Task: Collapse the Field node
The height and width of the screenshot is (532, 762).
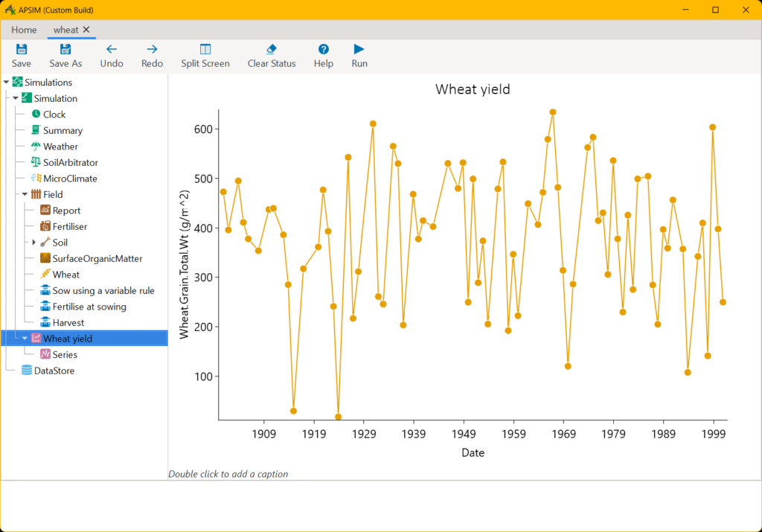Action: 25,195
